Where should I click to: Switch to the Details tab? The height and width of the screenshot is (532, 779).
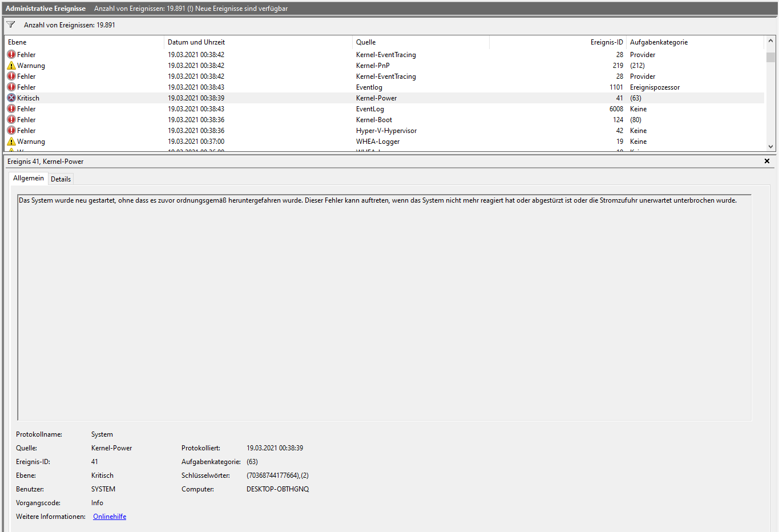pyautogui.click(x=61, y=179)
